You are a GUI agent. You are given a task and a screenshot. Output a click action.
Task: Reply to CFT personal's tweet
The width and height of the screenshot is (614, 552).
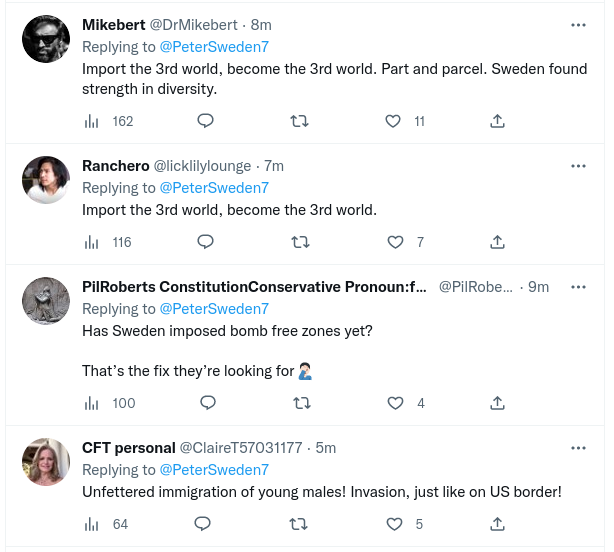pyautogui.click(x=202, y=524)
